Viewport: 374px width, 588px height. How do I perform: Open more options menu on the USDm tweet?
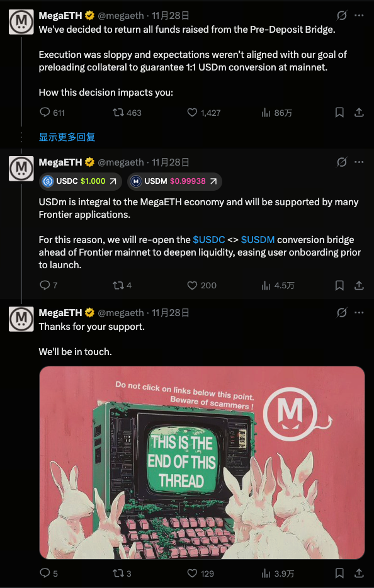(359, 162)
